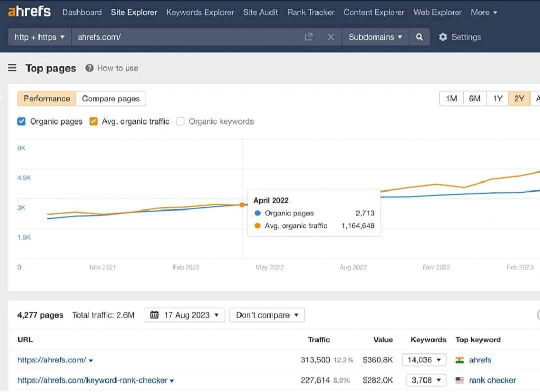
Task: Click value $360.8K cell
Action: pyautogui.click(x=378, y=360)
